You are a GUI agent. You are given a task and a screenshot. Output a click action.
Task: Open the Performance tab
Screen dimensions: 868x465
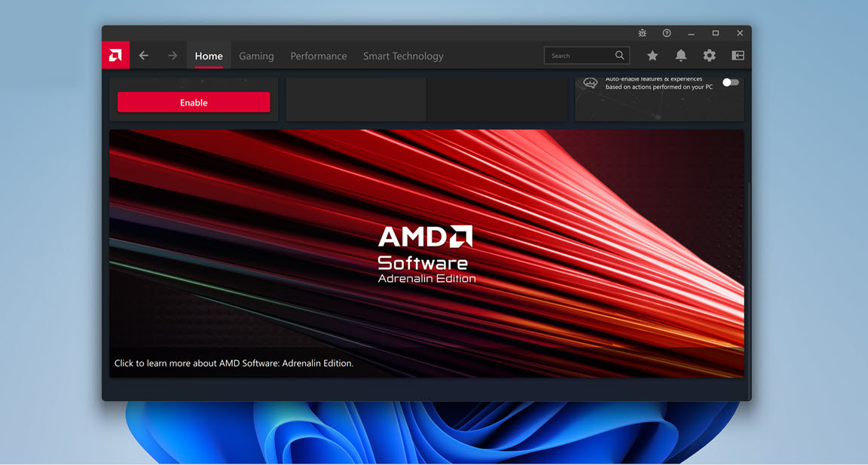pyautogui.click(x=318, y=55)
